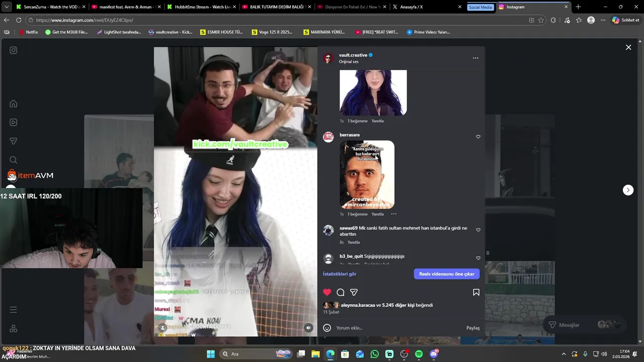
Task: Save the reel with bookmark icon
Action: tap(476, 292)
